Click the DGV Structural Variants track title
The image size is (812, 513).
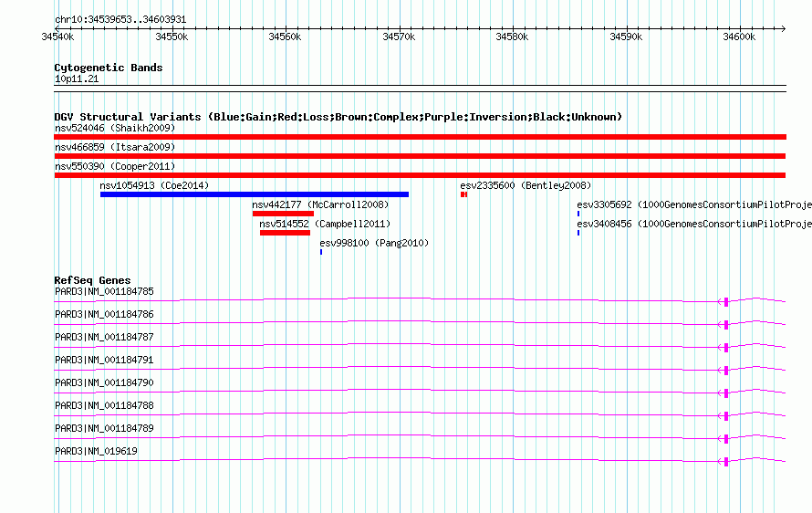(338, 117)
